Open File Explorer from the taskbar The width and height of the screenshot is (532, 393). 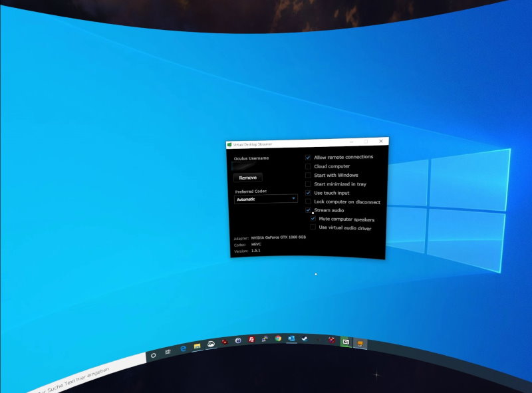point(197,346)
